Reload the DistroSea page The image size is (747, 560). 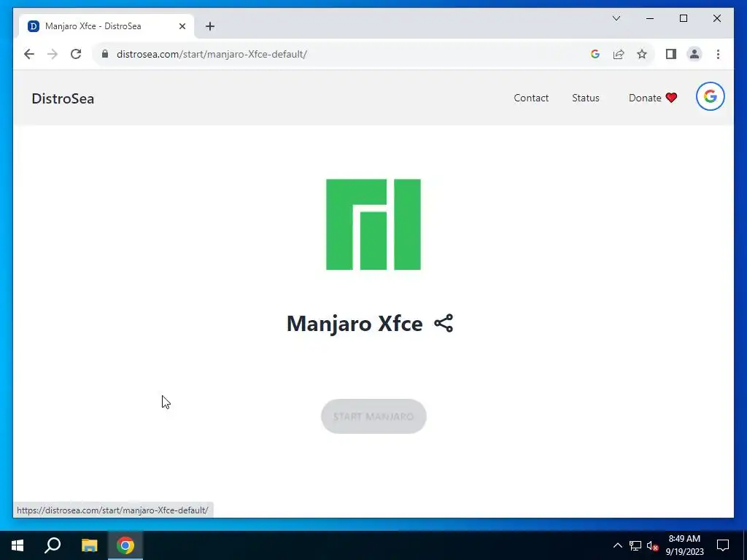click(76, 54)
